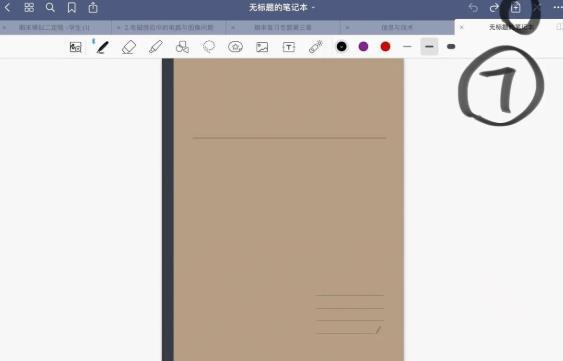Image resolution: width=563 pixels, height=361 pixels.
Task: Choose the black pen color
Action: point(341,46)
